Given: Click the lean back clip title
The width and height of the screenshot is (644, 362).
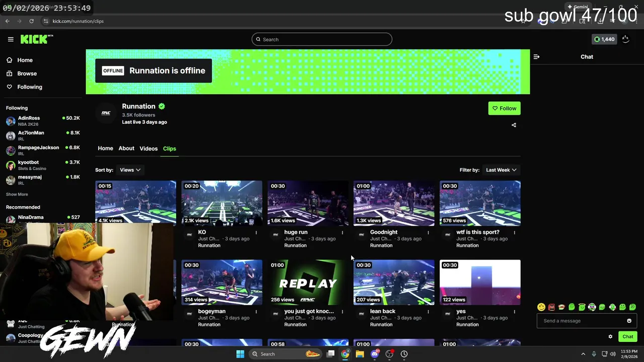Looking at the screenshot, I should pos(383,311).
